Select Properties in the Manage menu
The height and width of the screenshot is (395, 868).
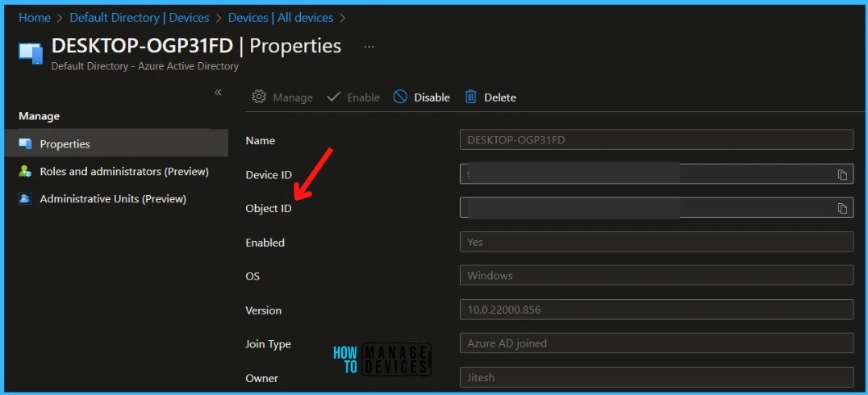116,143
